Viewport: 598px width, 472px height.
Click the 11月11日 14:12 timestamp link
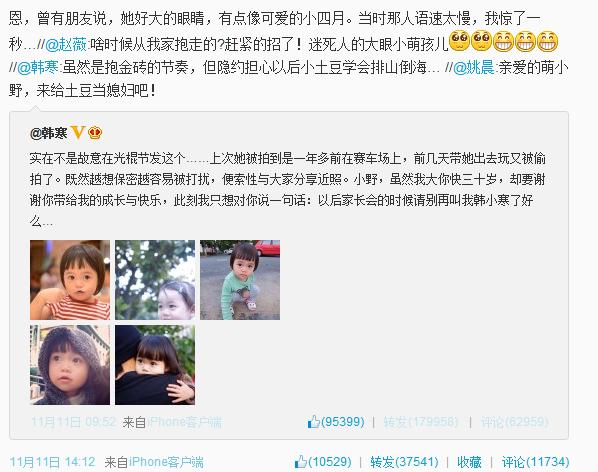(52, 462)
